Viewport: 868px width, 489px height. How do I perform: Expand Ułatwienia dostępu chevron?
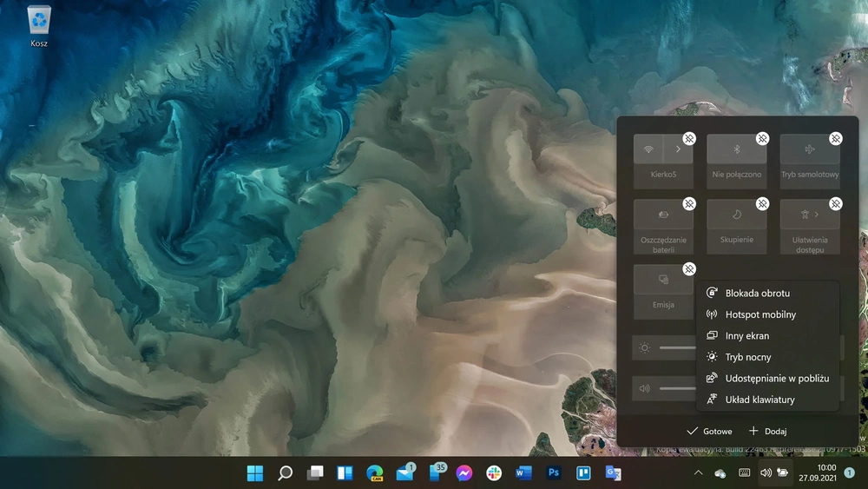817,215
